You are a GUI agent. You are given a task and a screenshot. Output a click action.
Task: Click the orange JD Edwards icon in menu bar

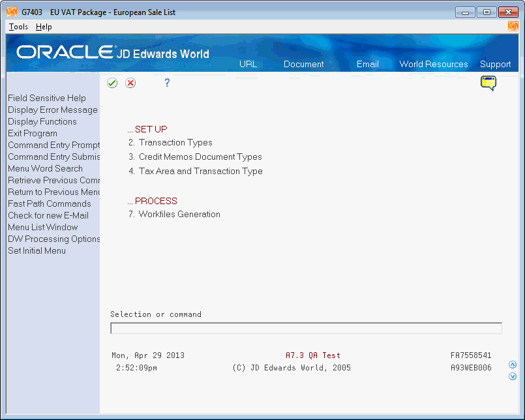point(513,26)
